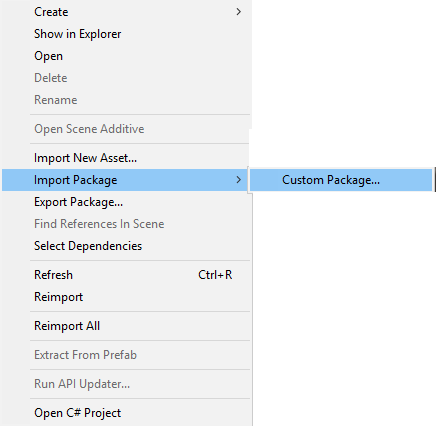
Task: Choose Import New Asset...
Action: click(126, 158)
